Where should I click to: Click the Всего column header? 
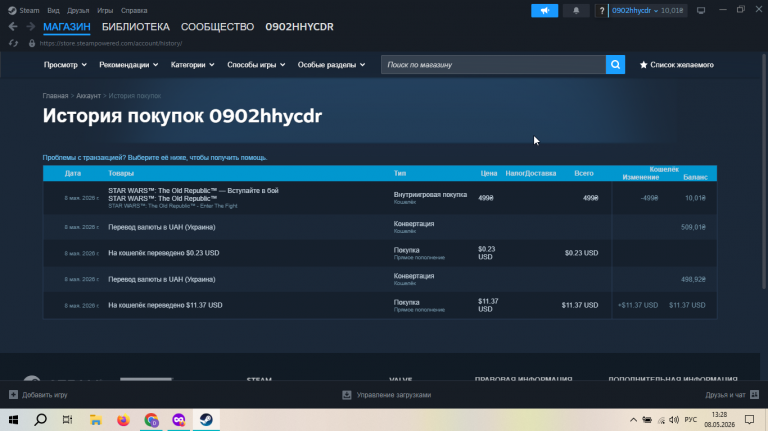(x=584, y=173)
